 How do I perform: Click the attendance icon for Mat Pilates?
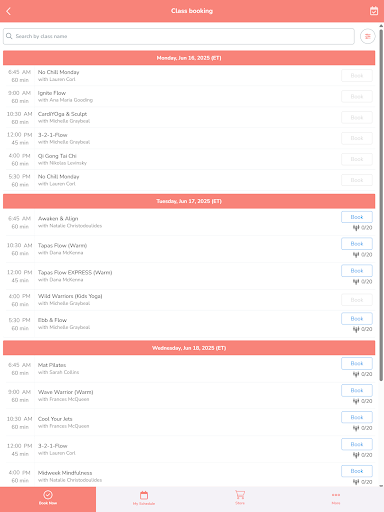pos(356,374)
